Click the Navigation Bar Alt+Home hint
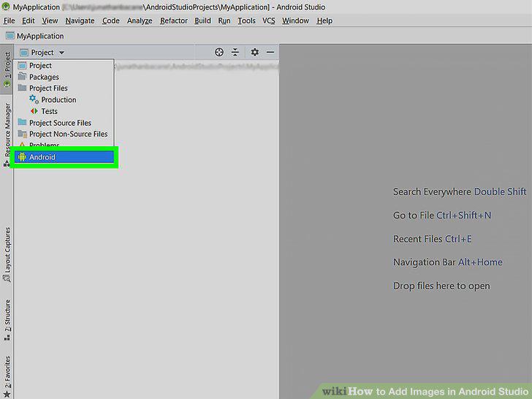Screen dimensions: 532x399 point(447,262)
